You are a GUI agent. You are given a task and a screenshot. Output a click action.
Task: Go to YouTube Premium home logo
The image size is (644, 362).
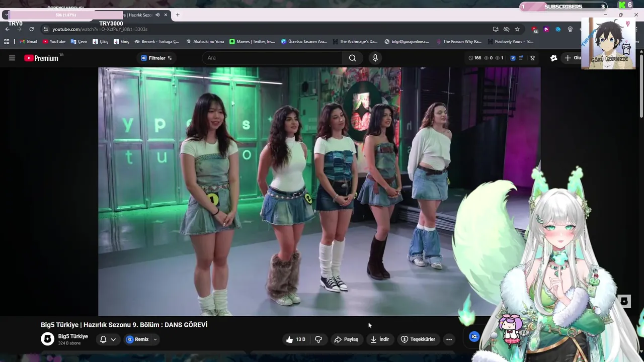(41, 58)
